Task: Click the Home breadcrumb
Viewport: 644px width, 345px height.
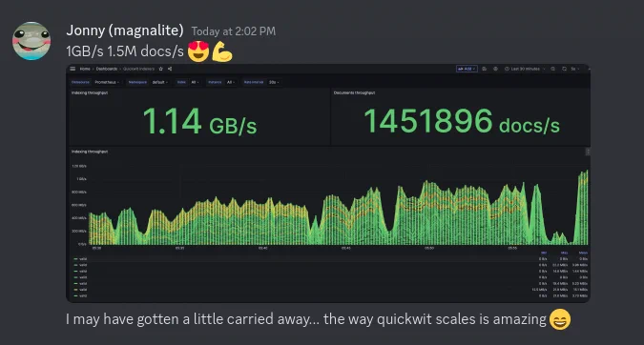Action: 85,69
